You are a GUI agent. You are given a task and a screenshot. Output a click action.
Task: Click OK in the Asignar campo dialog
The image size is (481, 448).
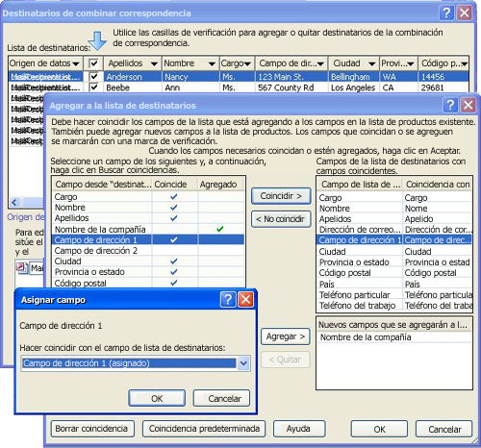(157, 398)
